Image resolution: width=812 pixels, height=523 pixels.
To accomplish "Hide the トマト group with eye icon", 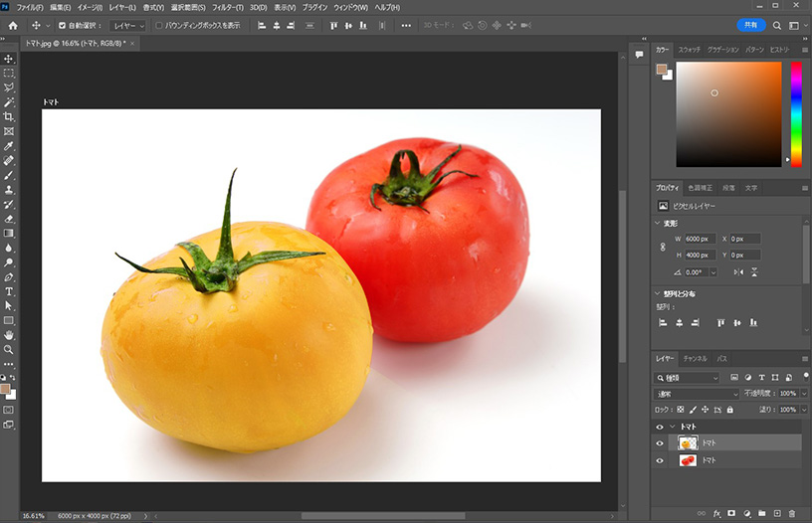I will [659, 427].
